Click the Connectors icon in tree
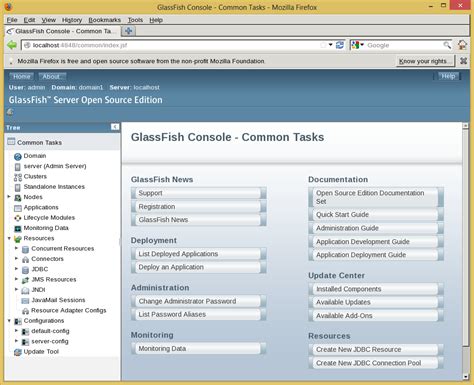 25,259
